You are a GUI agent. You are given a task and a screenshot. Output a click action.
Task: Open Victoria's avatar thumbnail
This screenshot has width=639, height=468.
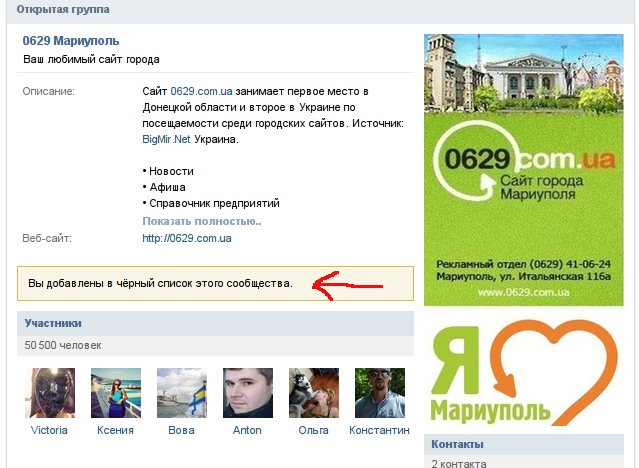tap(50, 393)
